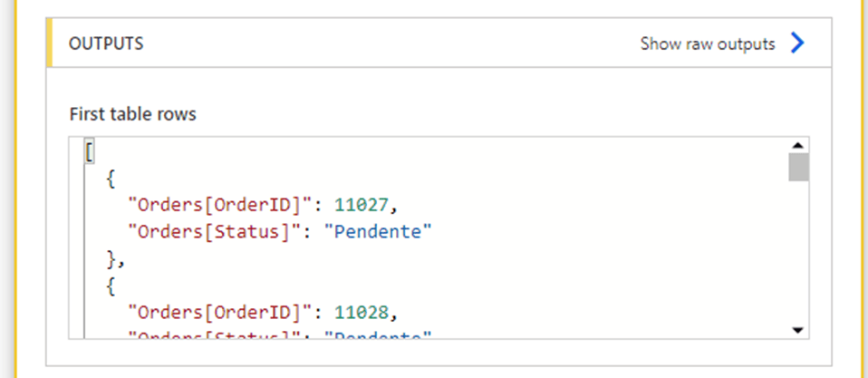The width and height of the screenshot is (868, 378).
Task: Click the grey scrollbar thumb in the JSON box
Action: (x=798, y=168)
